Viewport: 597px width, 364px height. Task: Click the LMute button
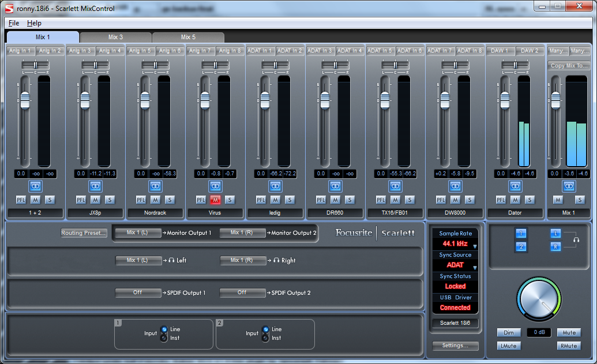(x=509, y=346)
